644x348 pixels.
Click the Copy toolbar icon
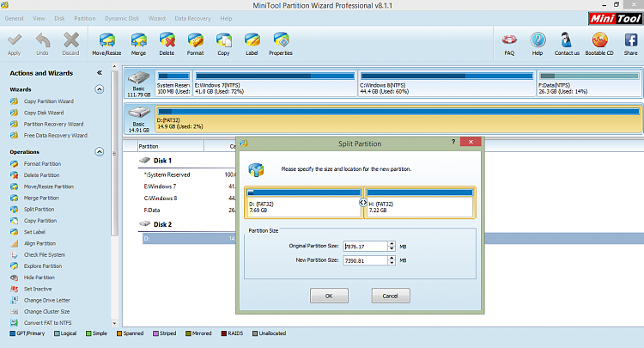(x=224, y=40)
